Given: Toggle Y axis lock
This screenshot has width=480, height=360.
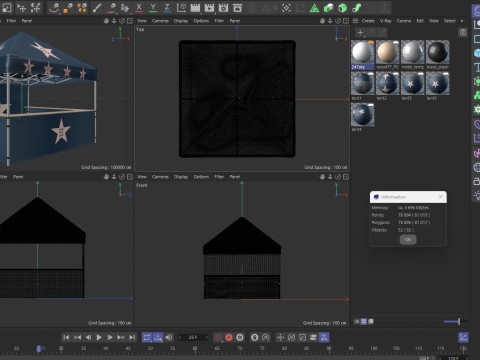Looking at the screenshot, I should click(153, 8).
